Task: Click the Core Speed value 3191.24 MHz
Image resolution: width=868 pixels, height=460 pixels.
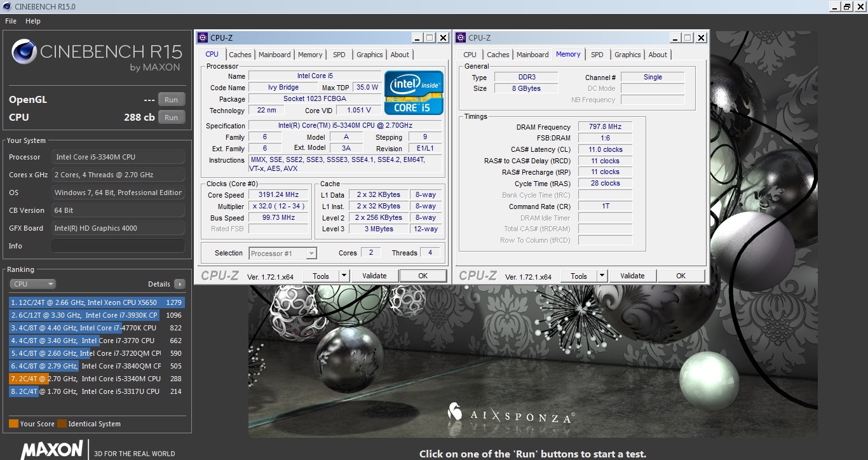Action: 279,195
